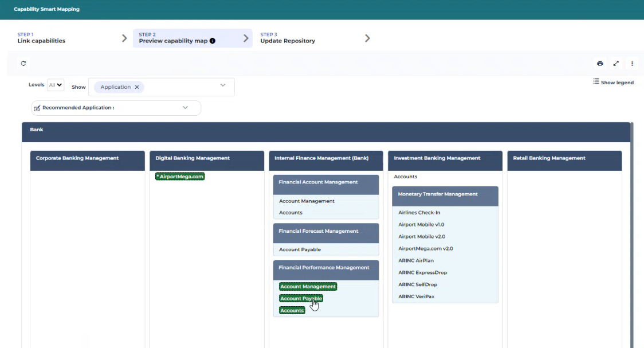Expand the Show filter dropdown arrow

tap(223, 85)
